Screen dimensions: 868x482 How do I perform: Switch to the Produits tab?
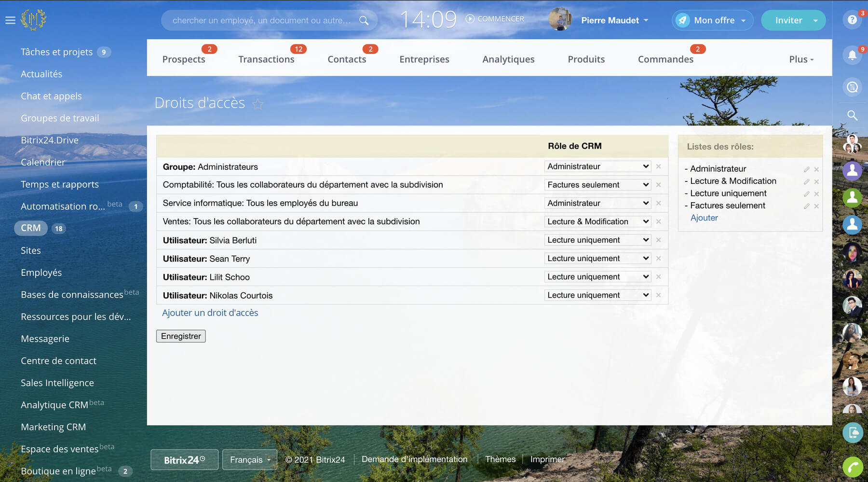pyautogui.click(x=586, y=59)
